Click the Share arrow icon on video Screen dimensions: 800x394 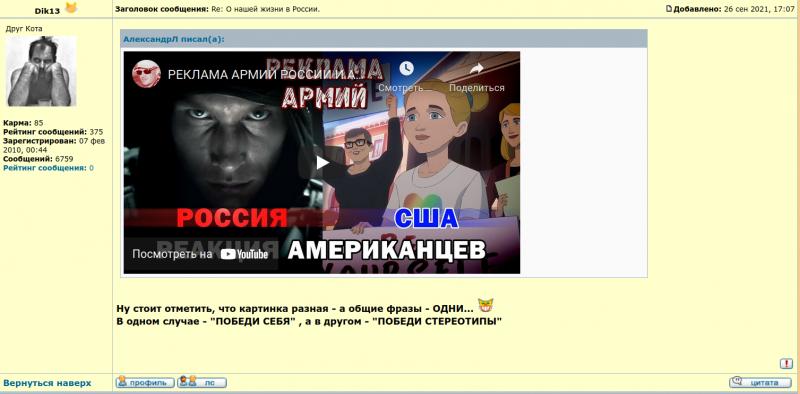click(477, 68)
